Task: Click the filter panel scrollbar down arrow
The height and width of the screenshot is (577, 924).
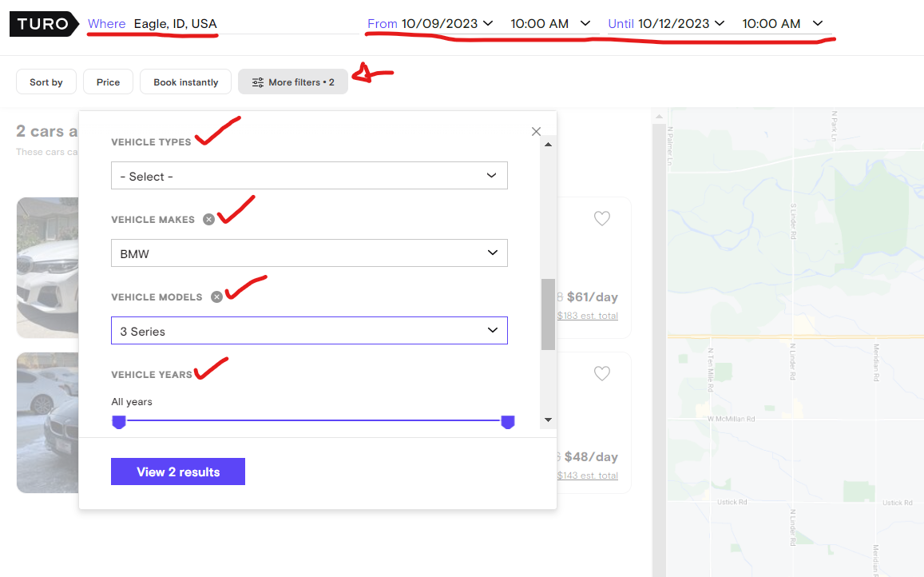Action: [548, 420]
